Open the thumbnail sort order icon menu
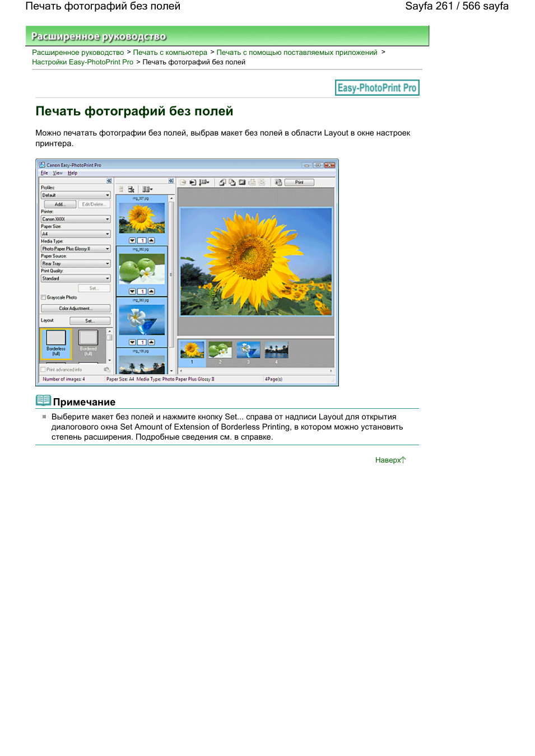The width and height of the screenshot is (535, 756). pos(147,189)
